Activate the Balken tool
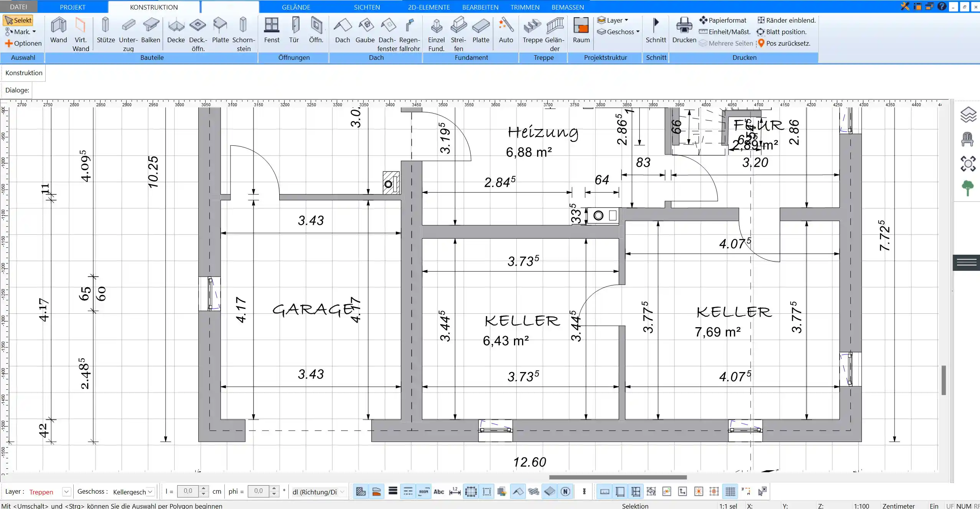The width and height of the screenshot is (980, 509). point(151,30)
